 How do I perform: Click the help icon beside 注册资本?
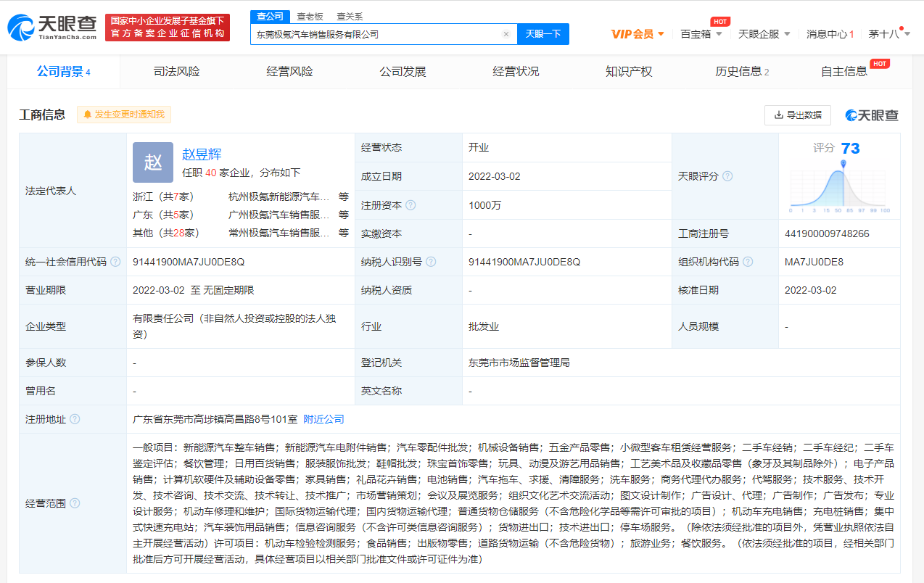tap(411, 205)
